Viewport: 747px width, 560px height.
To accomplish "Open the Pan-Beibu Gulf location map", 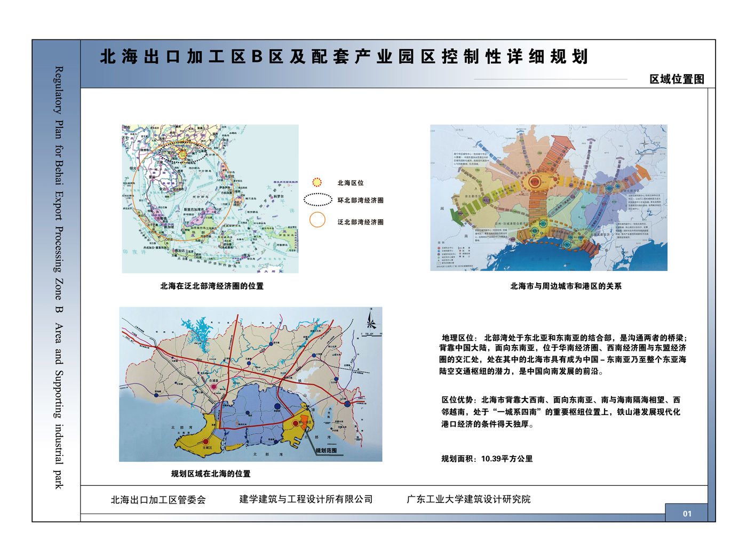I will 210,199.
